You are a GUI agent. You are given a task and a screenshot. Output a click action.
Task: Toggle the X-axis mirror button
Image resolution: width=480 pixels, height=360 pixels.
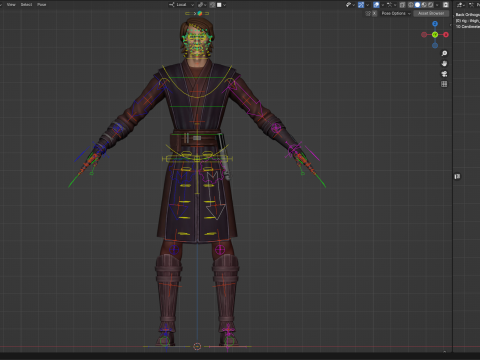[x=374, y=13]
